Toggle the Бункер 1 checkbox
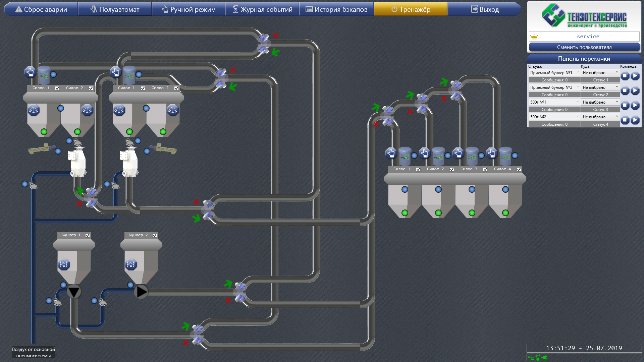 pyautogui.click(x=88, y=235)
